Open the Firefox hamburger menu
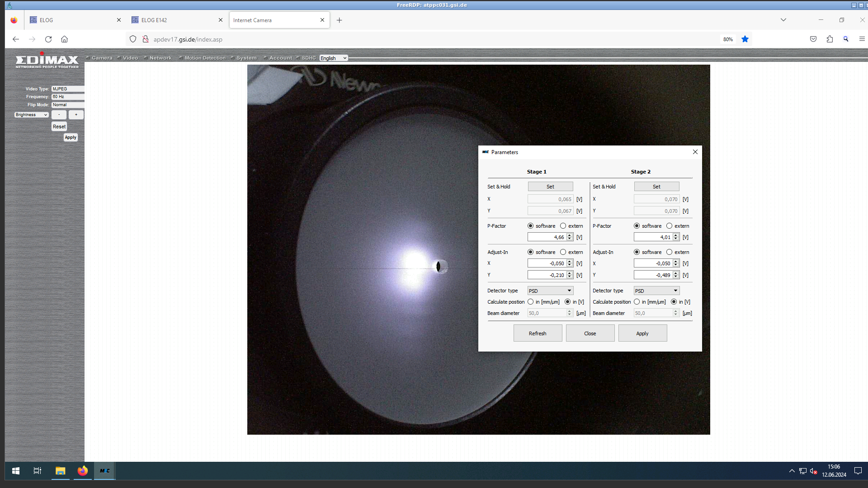 862,39
